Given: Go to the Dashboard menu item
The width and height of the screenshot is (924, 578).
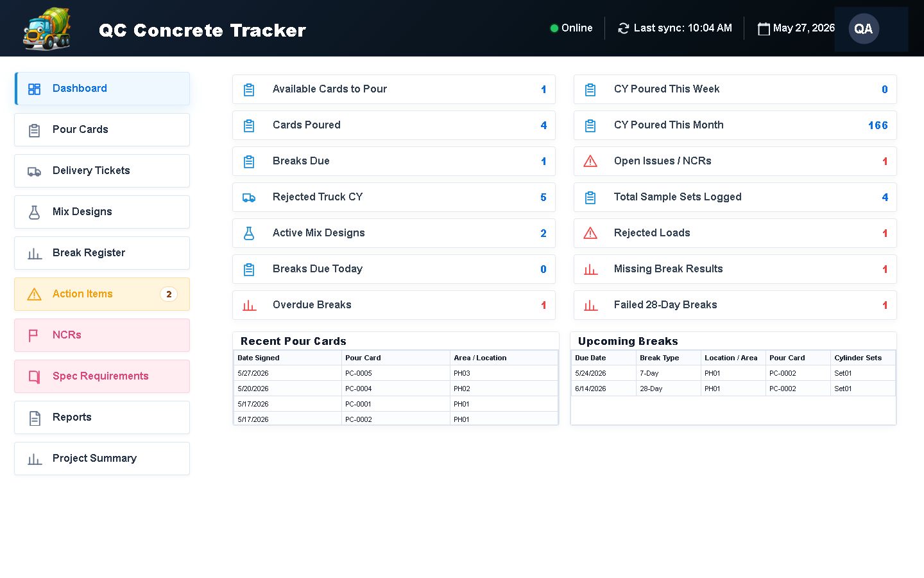Looking at the screenshot, I should [102, 89].
